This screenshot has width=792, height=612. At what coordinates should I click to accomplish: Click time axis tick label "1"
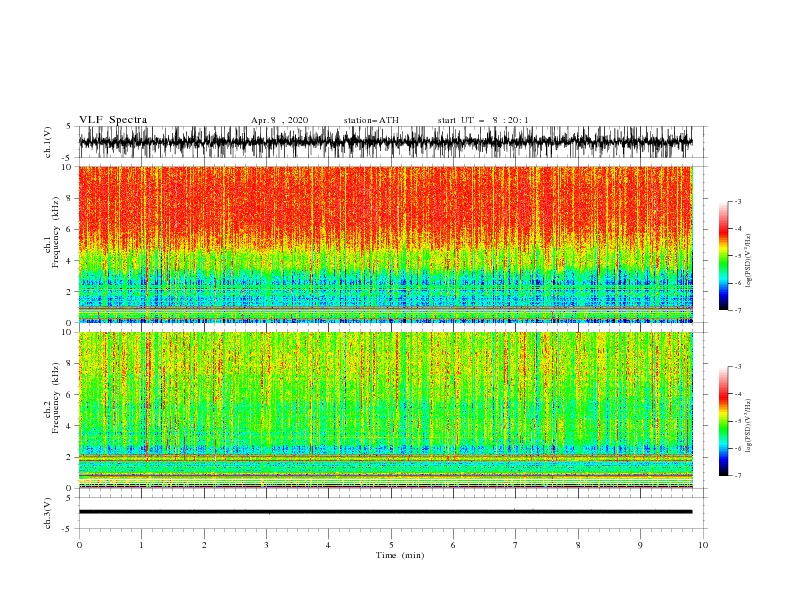click(142, 545)
